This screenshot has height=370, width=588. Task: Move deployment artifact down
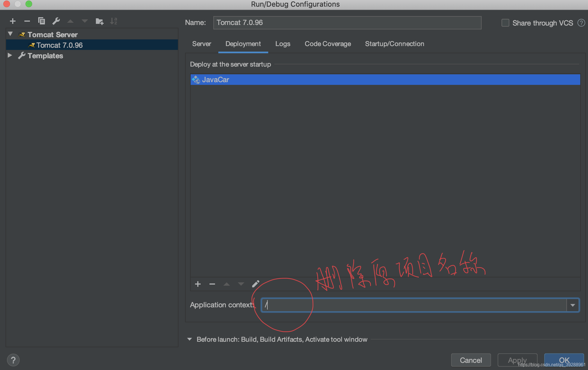point(241,284)
